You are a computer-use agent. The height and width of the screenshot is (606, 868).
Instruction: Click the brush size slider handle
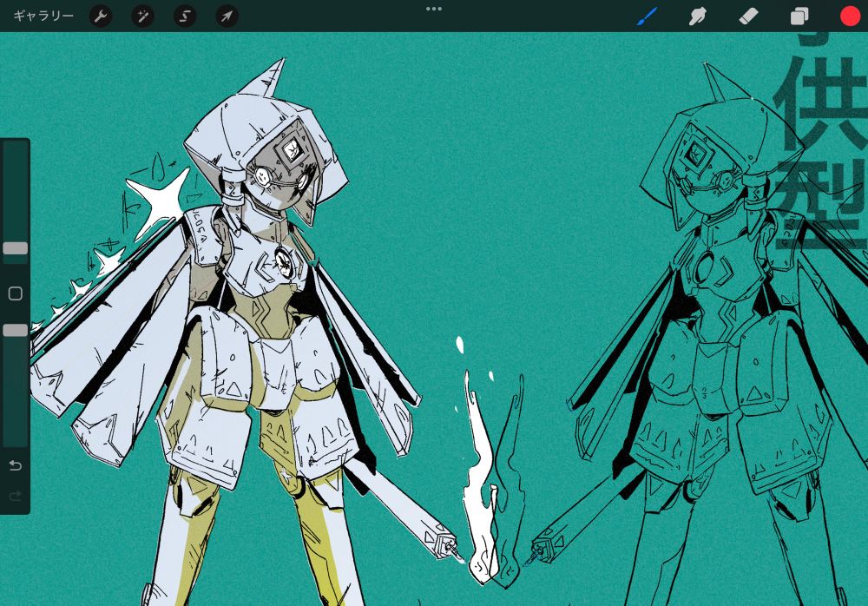click(x=16, y=248)
